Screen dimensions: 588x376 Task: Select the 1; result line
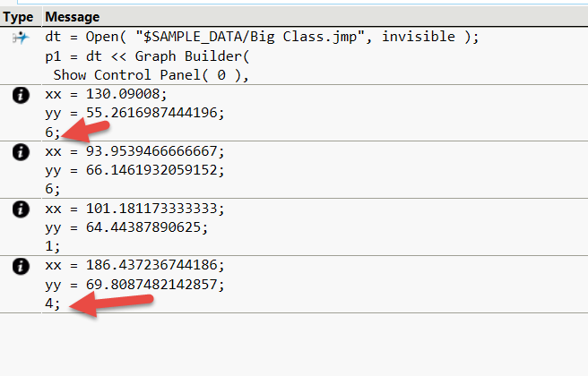click(53, 246)
